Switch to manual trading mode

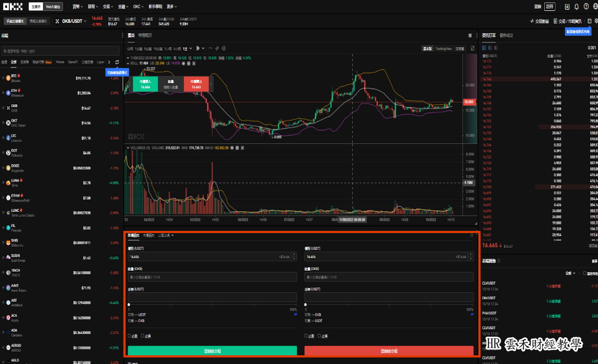[x=15, y=21]
